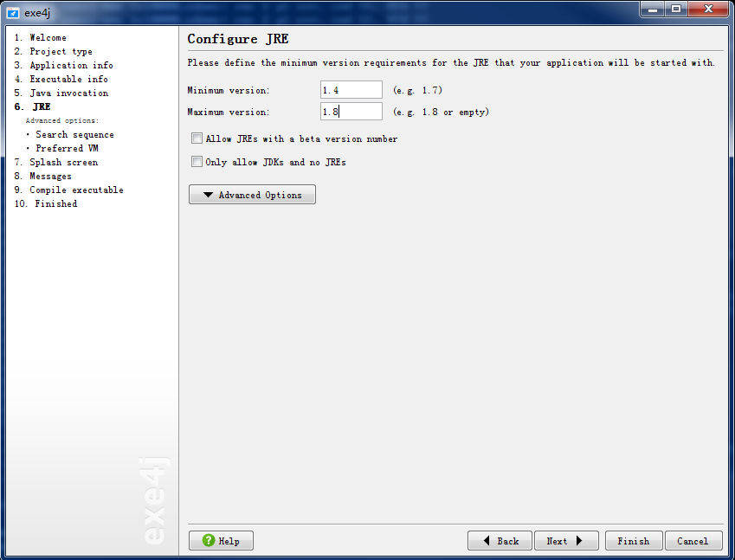
Task: Click the Finish button
Action: [x=634, y=541]
